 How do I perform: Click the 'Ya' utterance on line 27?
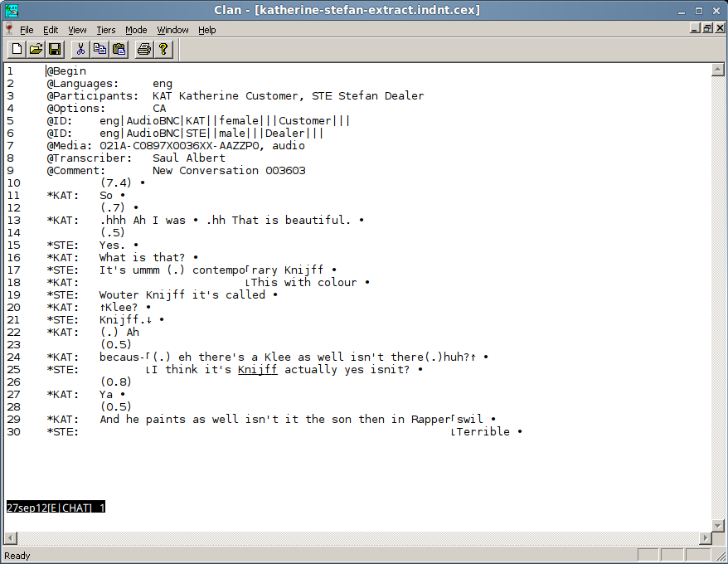(x=106, y=395)
